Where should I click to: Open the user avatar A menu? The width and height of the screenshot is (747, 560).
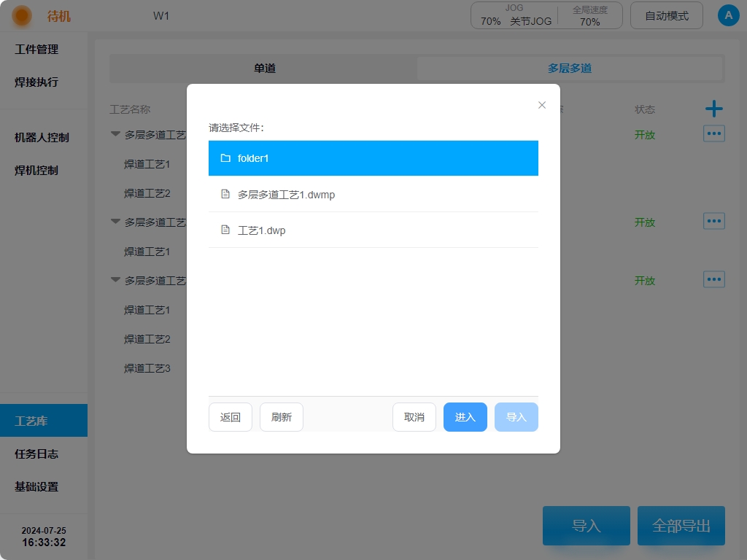pyautogui.click(x=728, y=15)
